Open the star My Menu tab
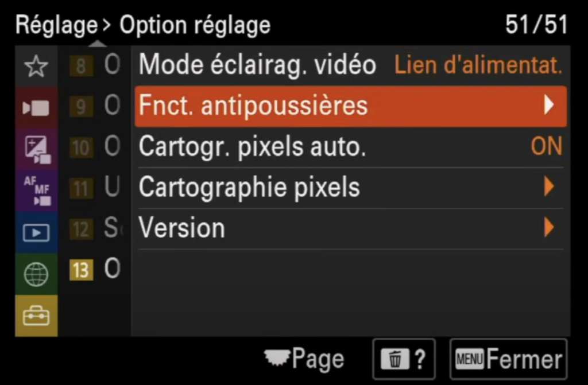The height and width of the screenshot is (385, 588). (x=36, y=67)
